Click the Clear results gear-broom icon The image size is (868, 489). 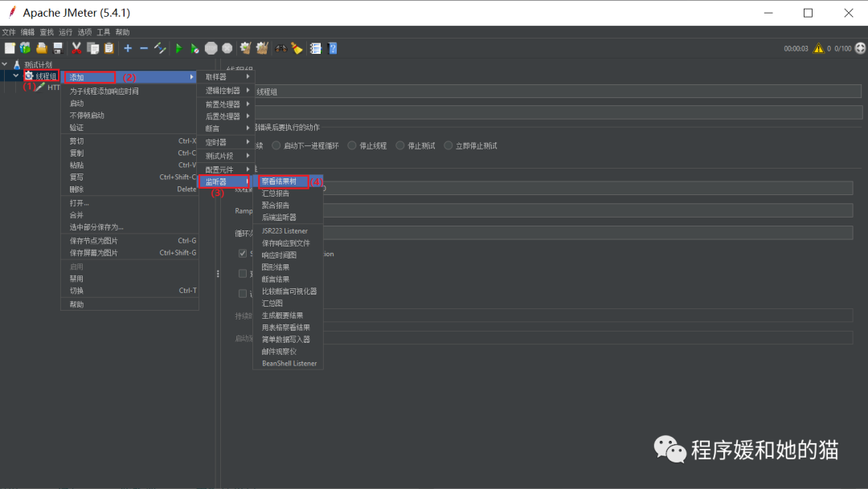coord(245,49)
